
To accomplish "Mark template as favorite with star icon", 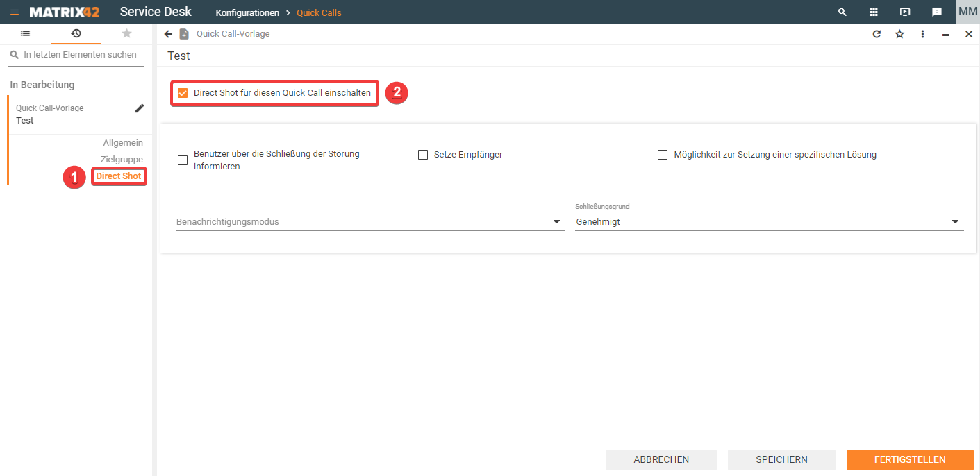I will (x=899, y=34).
